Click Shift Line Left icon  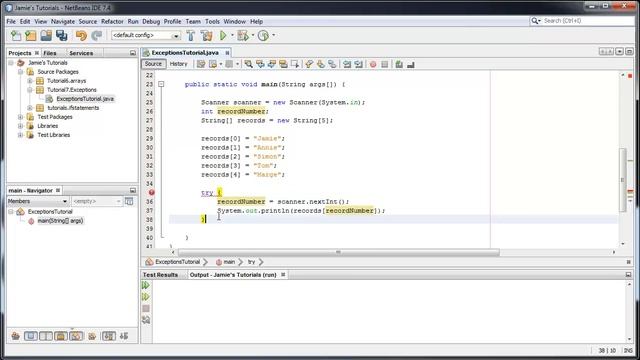(347, 64)
